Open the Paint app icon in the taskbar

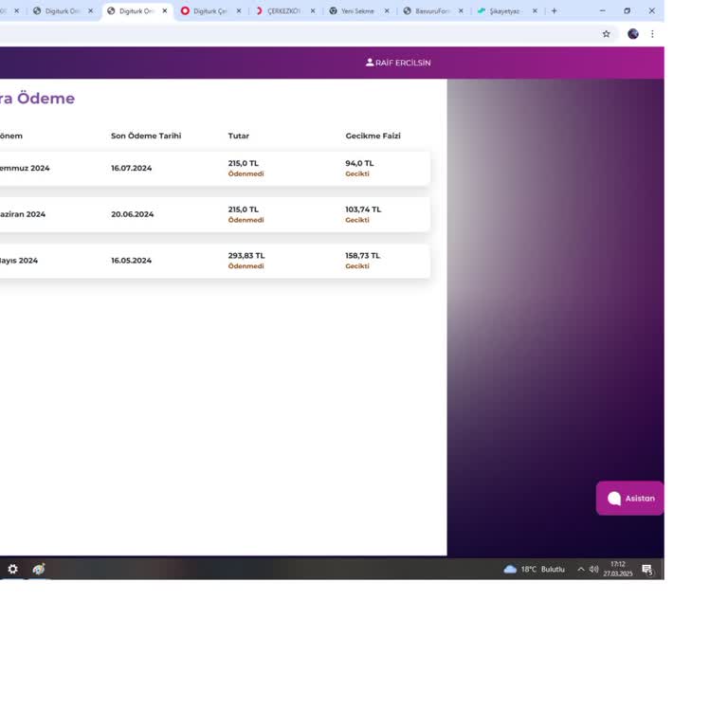(39, 569)
